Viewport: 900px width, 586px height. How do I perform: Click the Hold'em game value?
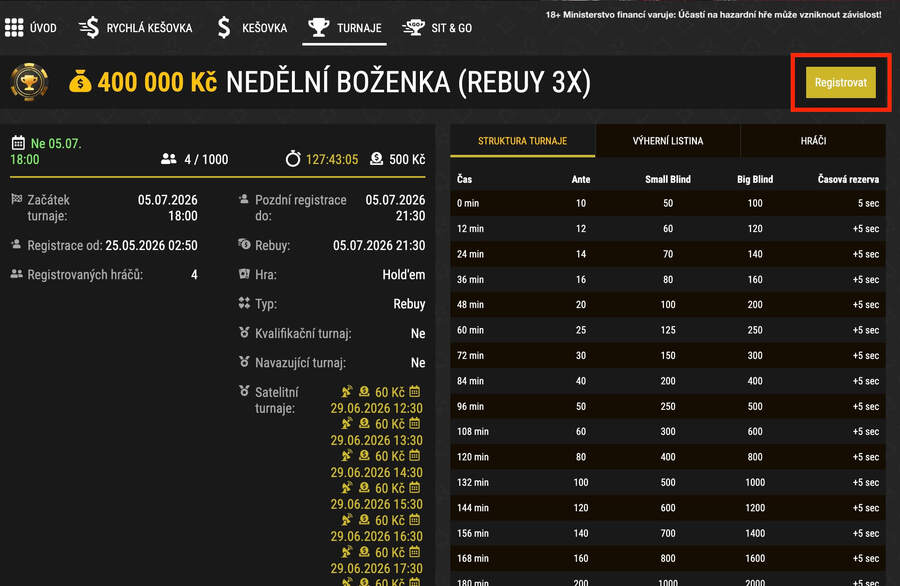[x=404, y=274]
